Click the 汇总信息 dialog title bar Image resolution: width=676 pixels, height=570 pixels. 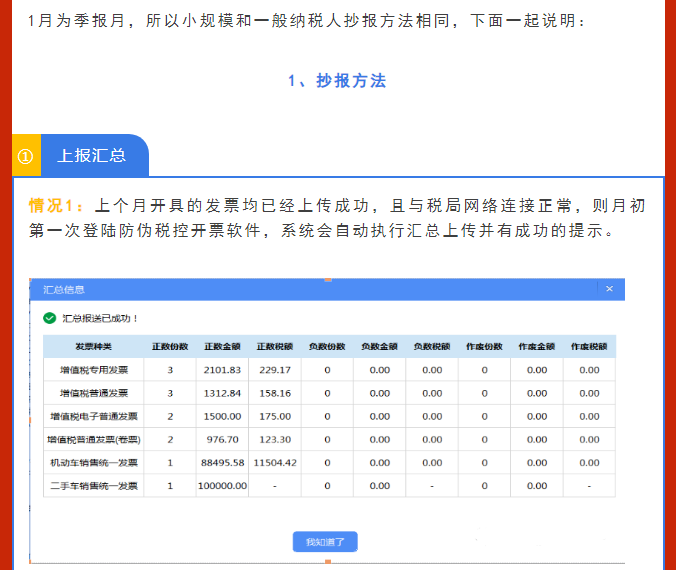pyautogui.click(x=300, y=289)
